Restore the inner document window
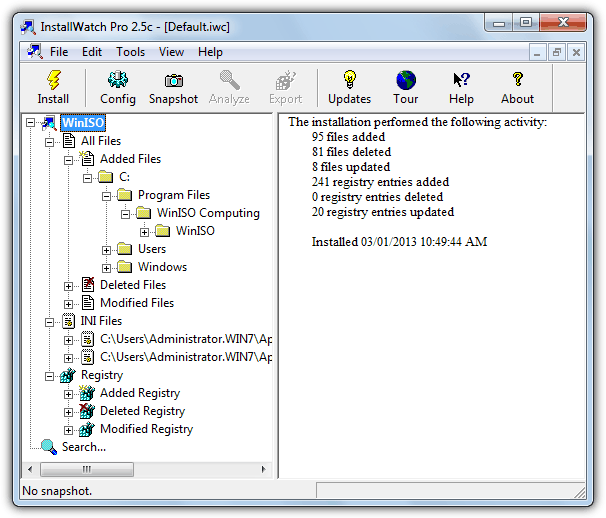 coord(557,52)
